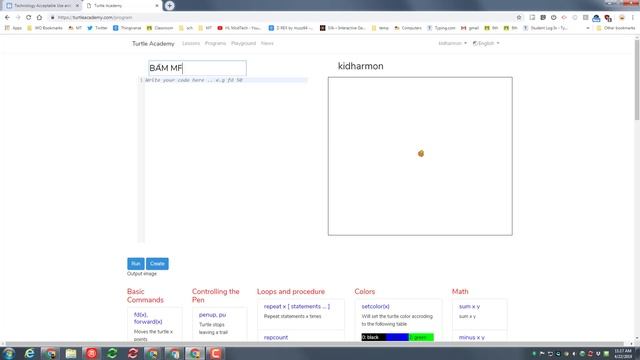Open the Programs menu item
Screen dimensions: 640x360
pos(216,43)
